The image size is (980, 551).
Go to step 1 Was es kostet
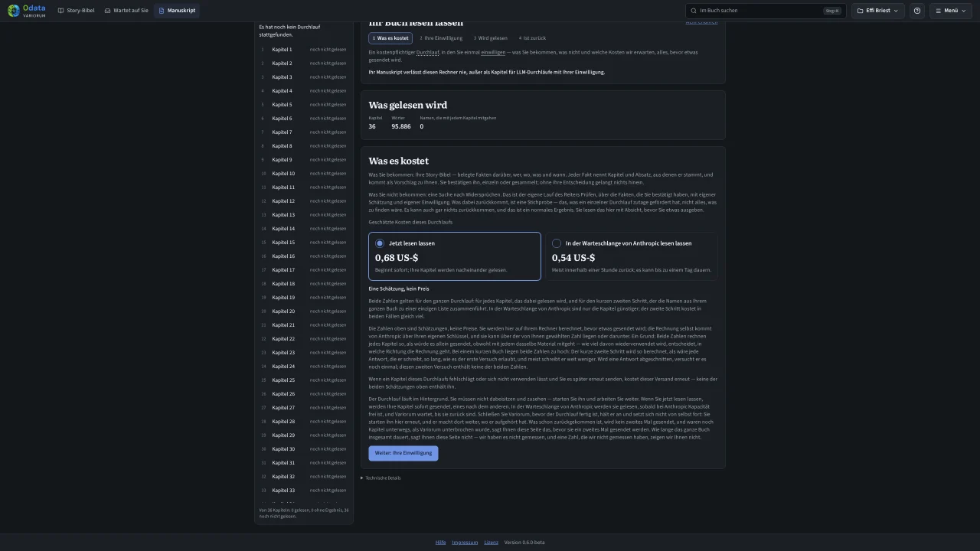[x=390, y=37]
